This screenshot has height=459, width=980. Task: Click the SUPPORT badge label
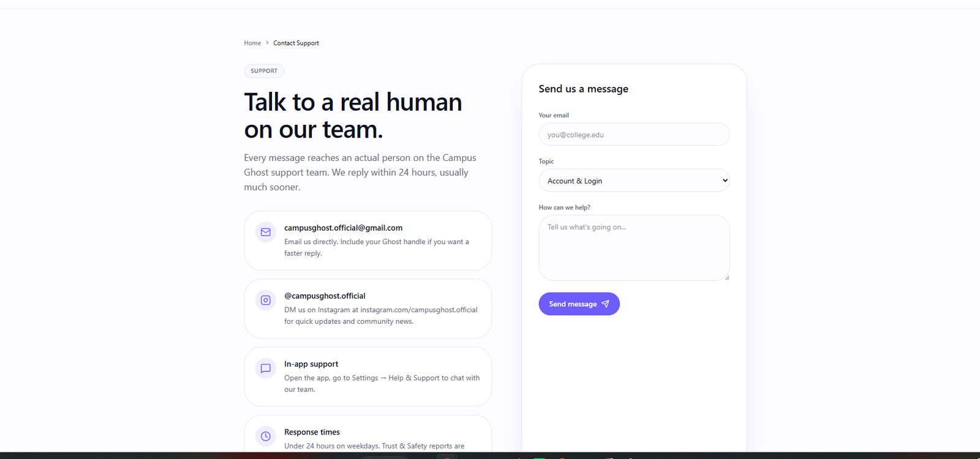tap(264, 71)
